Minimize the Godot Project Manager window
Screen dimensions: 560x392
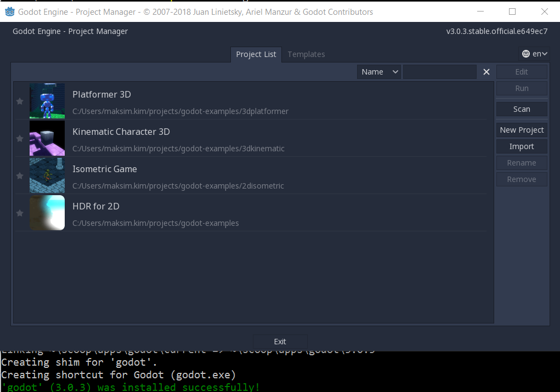tap(480, 12)
